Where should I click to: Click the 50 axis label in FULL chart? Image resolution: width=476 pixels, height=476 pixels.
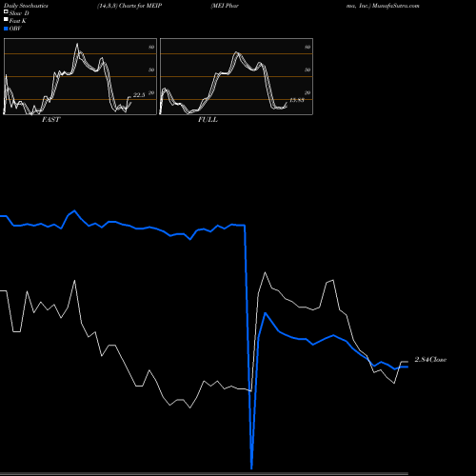[307, 69]
